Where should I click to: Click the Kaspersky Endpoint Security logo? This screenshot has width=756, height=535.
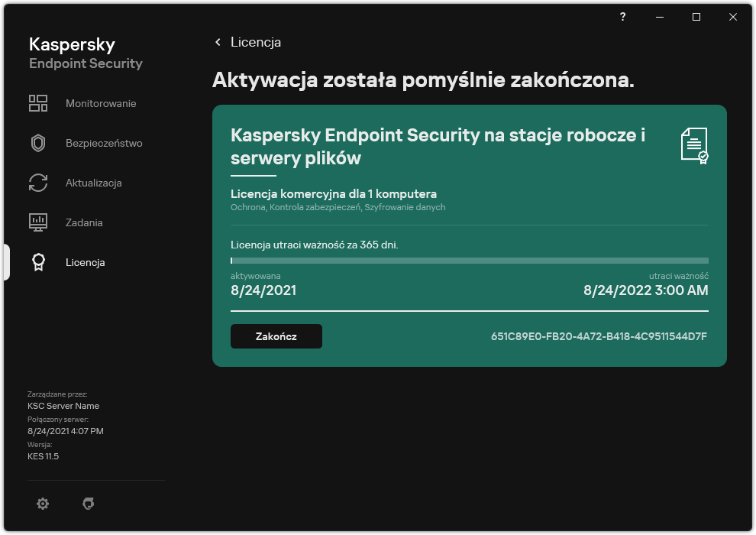85,53
